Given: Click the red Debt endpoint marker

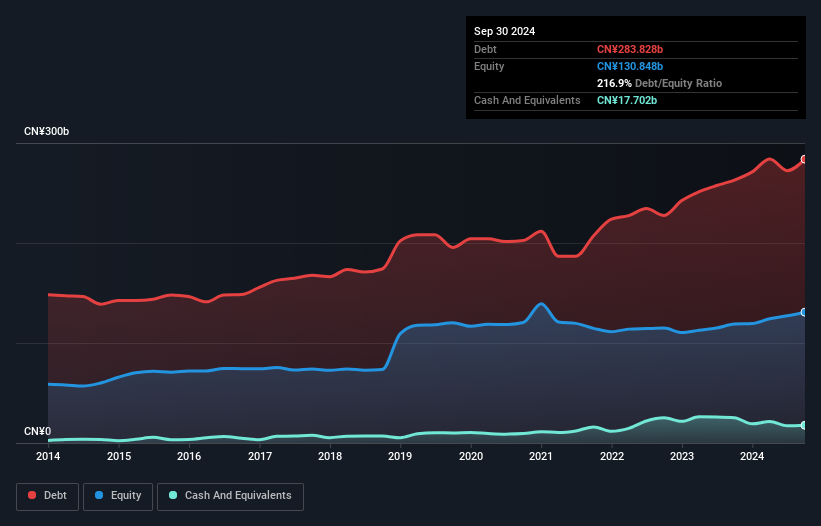Looking at the screenshot, I should (x=804, y=159).
